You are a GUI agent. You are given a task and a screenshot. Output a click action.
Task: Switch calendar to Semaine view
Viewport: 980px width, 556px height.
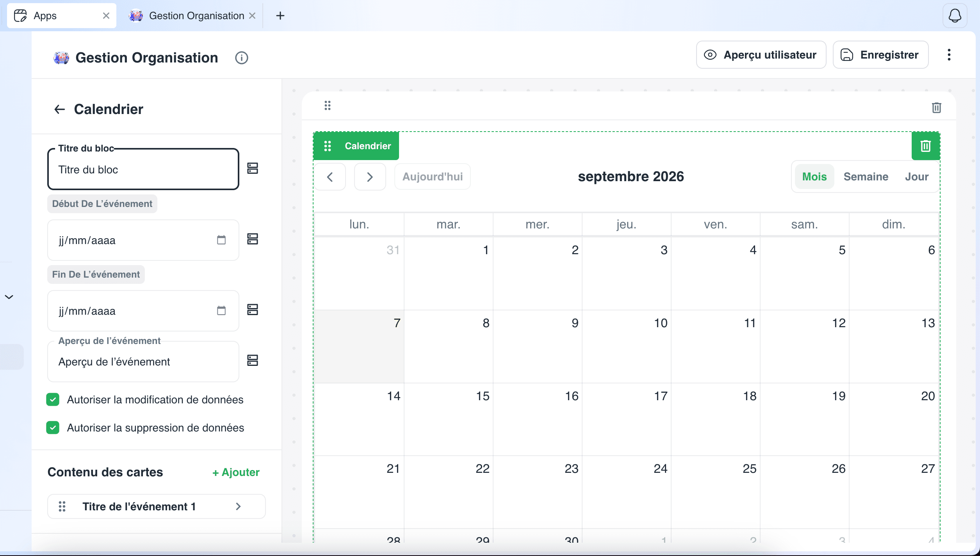click(866, 177)
